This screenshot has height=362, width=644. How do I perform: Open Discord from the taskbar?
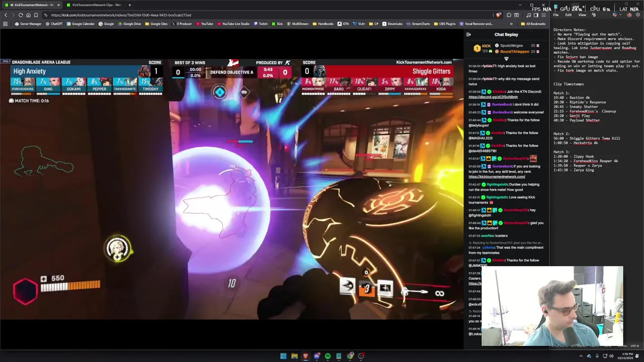point(316,356)
